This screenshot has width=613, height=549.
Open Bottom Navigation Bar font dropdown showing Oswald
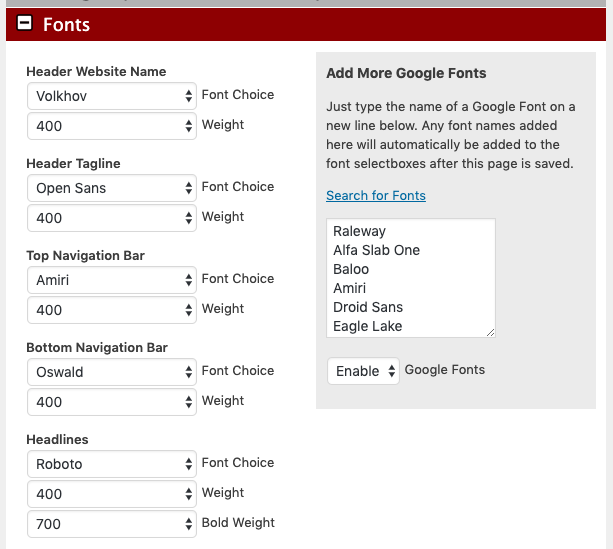(x=112, y=372)
